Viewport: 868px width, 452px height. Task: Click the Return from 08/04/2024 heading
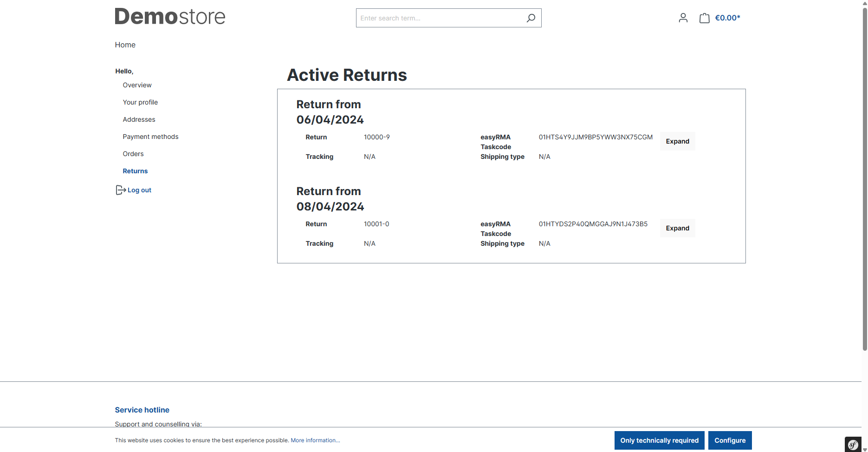pos(330,199)
